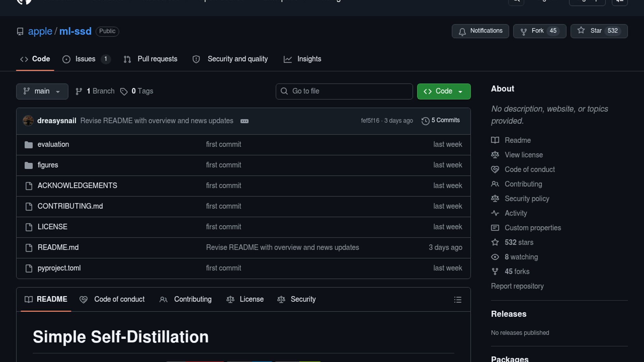Open the evaluation folder
The image size is (644, 362).
coord(53,144)
